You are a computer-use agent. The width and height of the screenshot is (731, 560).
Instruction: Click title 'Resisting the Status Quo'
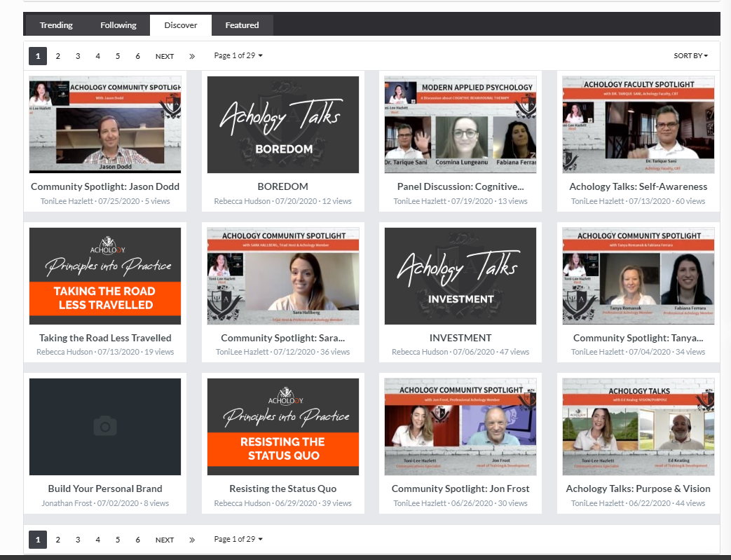283,489
